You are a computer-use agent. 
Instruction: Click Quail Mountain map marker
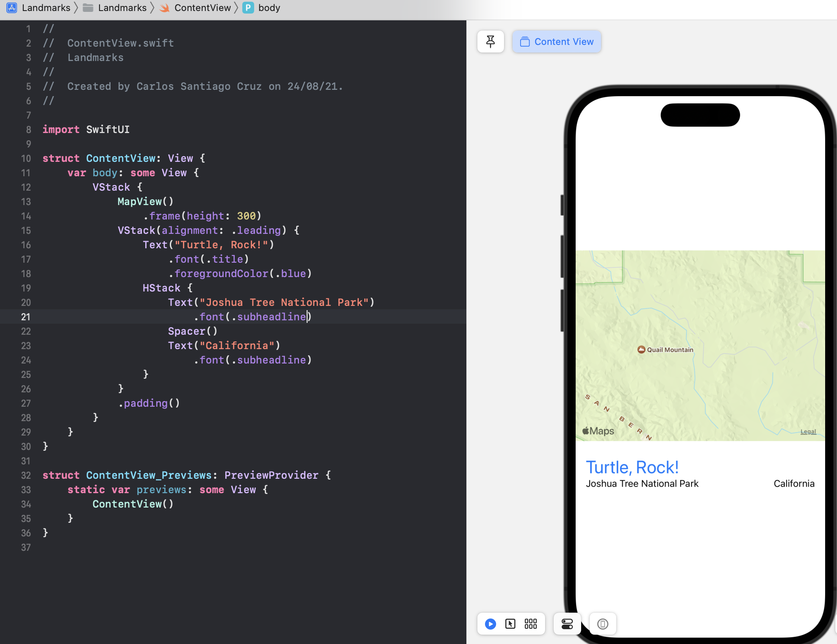pyautogui.click(x=641, y=350)
